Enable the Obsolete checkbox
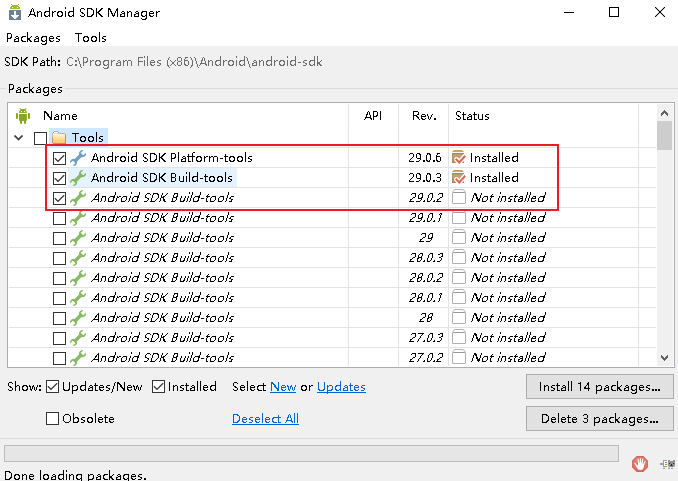Screen dimensions: 678x481 [52, 418]
